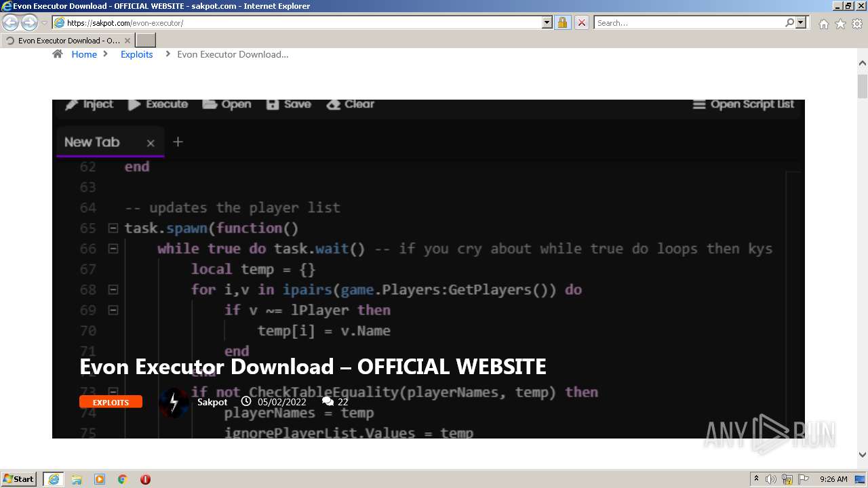This screenshot has width=868, height=488.
Task: Show hidden tray icons arrow
Action: click(756, 479)
